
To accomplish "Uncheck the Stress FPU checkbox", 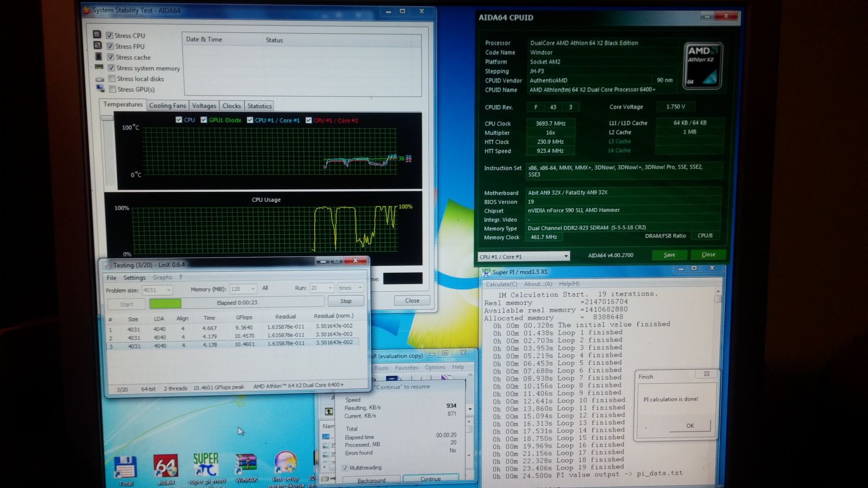I will coord(110,47).
